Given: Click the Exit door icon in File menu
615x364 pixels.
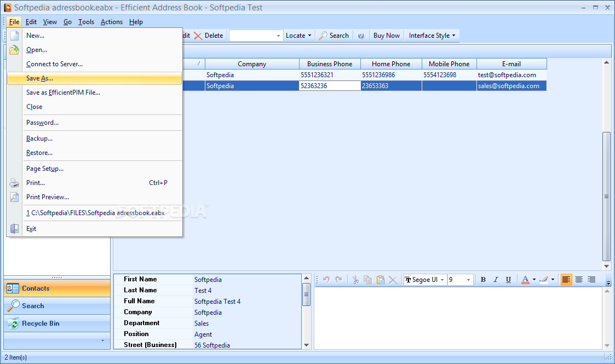Looking at the screenshot, I should 14,229.
